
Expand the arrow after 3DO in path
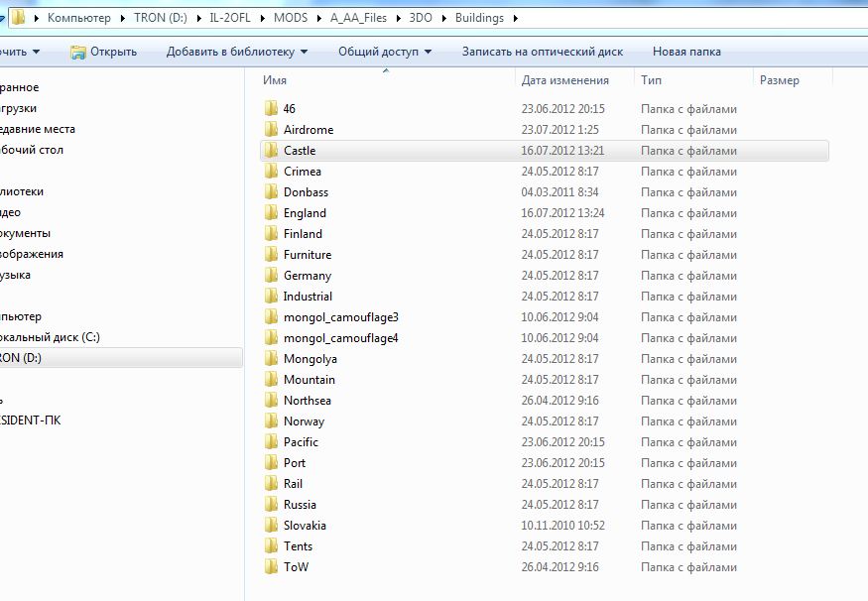pyautogui.click(x=443, y=18)
